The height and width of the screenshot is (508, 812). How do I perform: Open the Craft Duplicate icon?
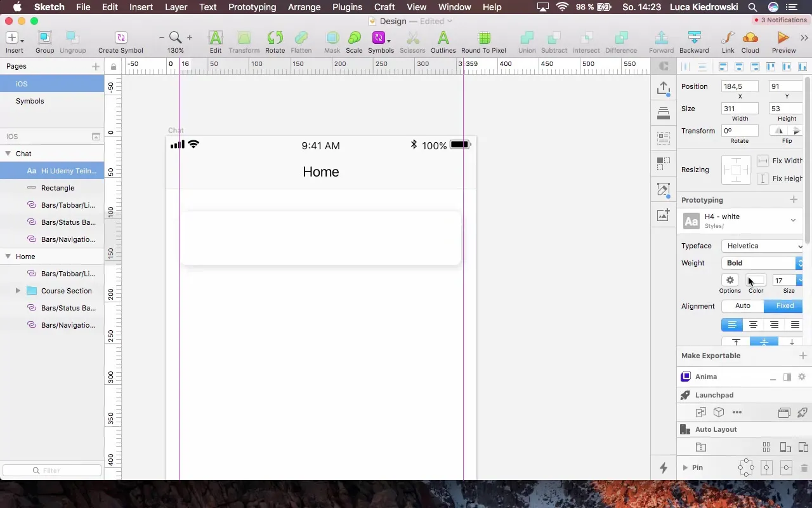(664, 164)
